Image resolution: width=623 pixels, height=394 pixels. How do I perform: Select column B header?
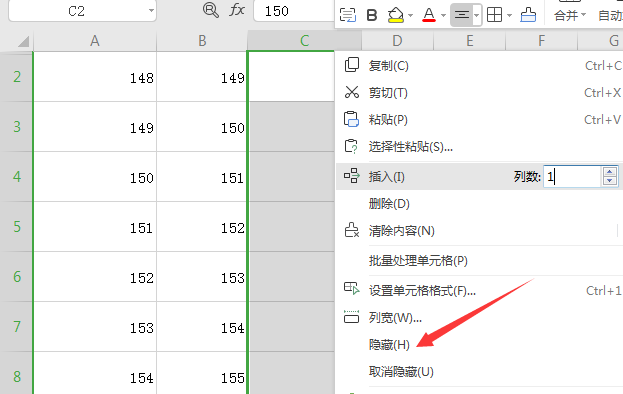(x=202, y=41)
